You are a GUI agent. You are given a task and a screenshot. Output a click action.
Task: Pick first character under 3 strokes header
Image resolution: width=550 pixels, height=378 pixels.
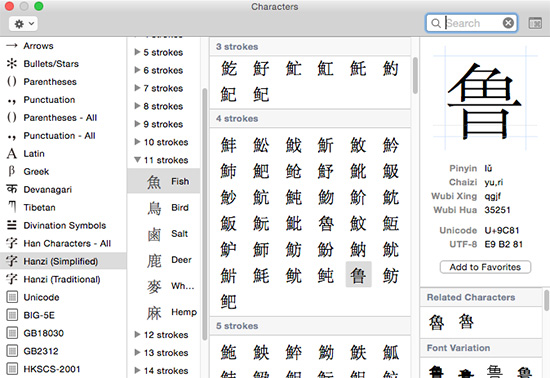[x=228, y=68]
